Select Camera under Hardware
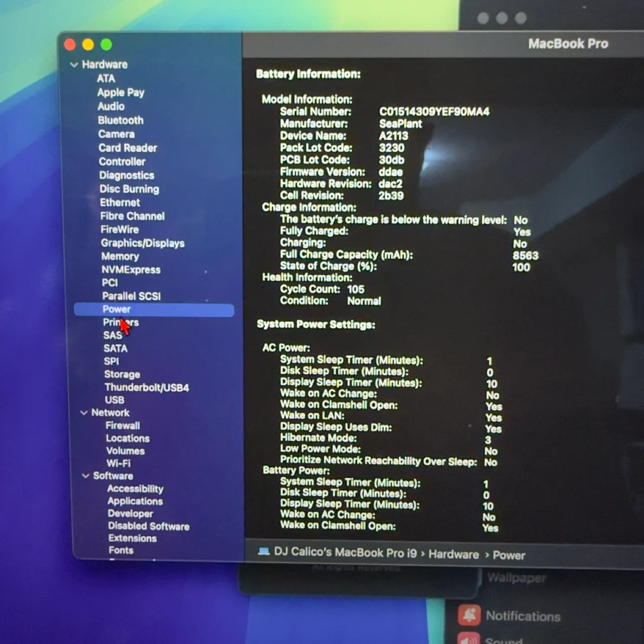 (116, 134)
